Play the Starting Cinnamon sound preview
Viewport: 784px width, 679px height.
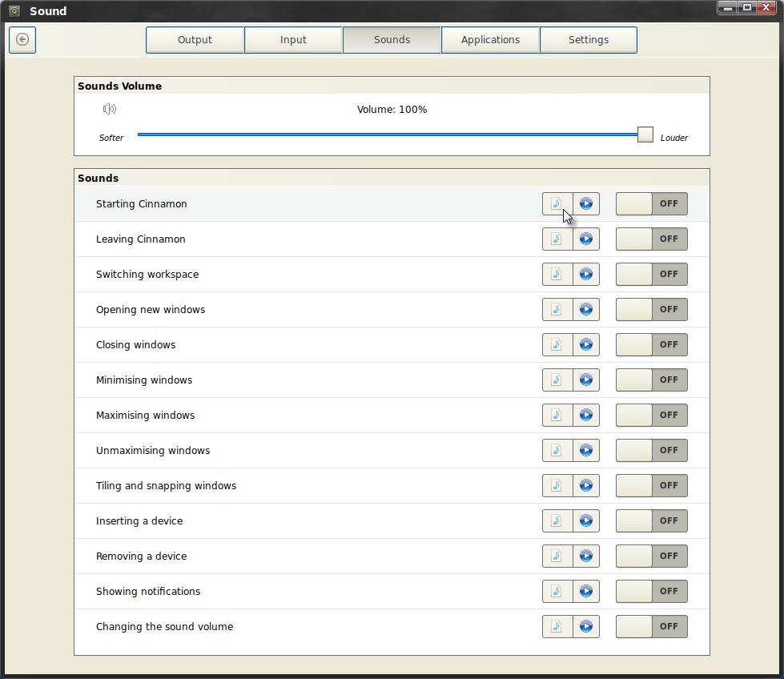586,203
